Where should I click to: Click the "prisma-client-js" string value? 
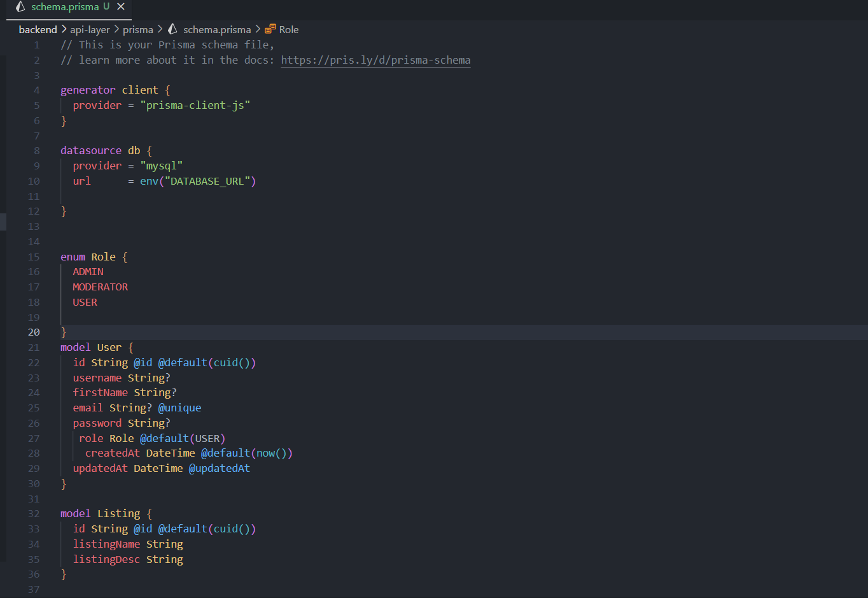[x=195, y=106]
